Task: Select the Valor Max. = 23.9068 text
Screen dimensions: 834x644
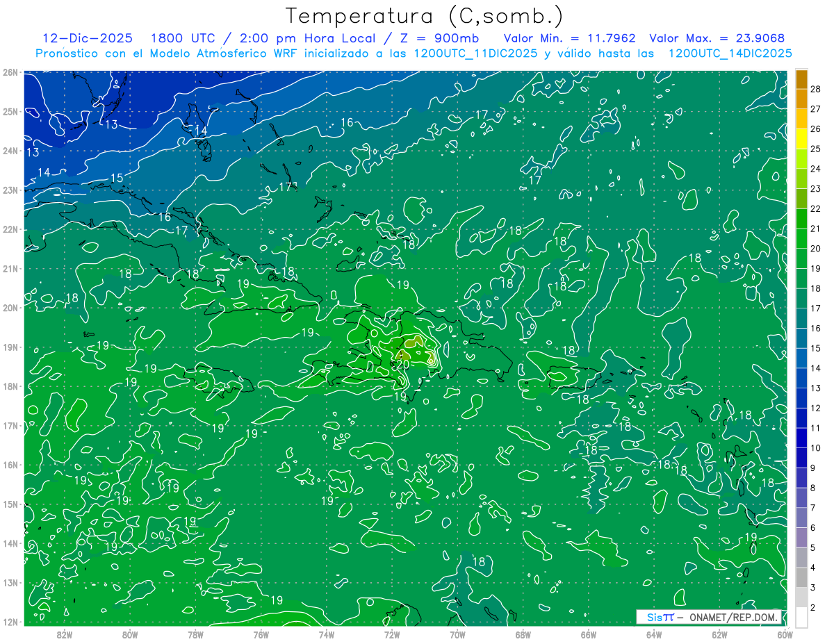Action: 717,38
